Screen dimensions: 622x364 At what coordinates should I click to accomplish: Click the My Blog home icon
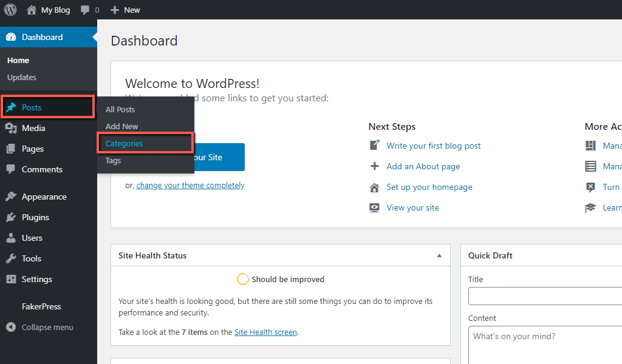click(32, 10)
